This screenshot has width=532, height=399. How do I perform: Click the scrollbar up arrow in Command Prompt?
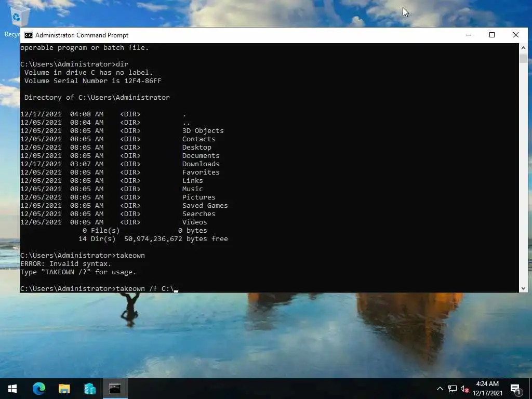(523, 48)
